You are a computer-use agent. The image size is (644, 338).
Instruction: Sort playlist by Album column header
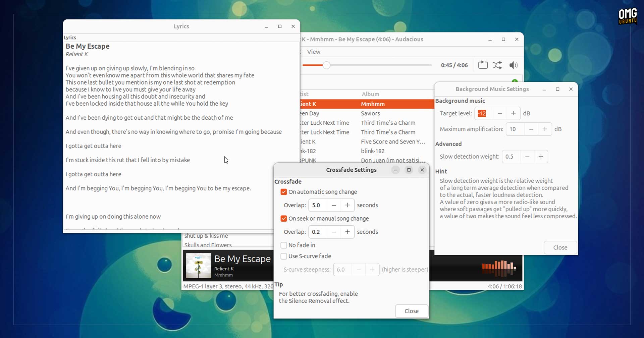tap(370, 94)
